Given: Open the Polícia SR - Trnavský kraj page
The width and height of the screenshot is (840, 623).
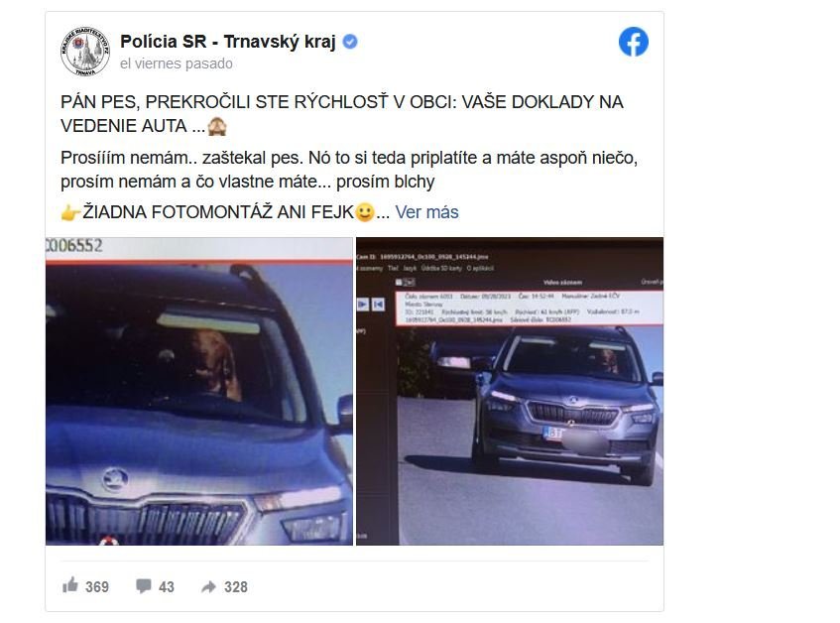Looking at the screenshot, I should 228,42.
